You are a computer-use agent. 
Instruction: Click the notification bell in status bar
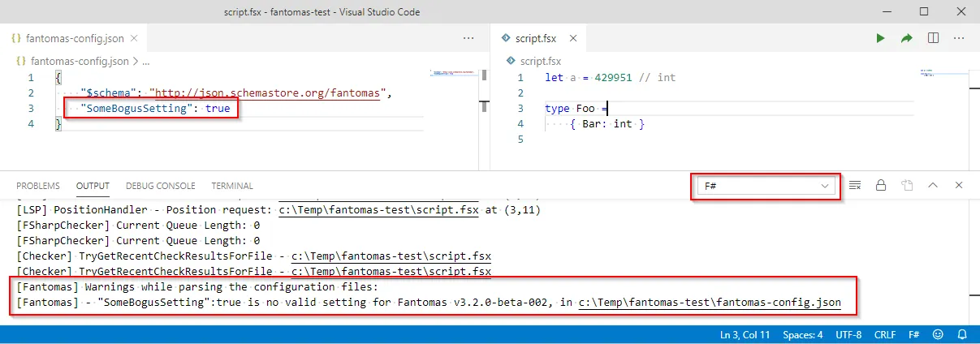click(x=961, y=335)
